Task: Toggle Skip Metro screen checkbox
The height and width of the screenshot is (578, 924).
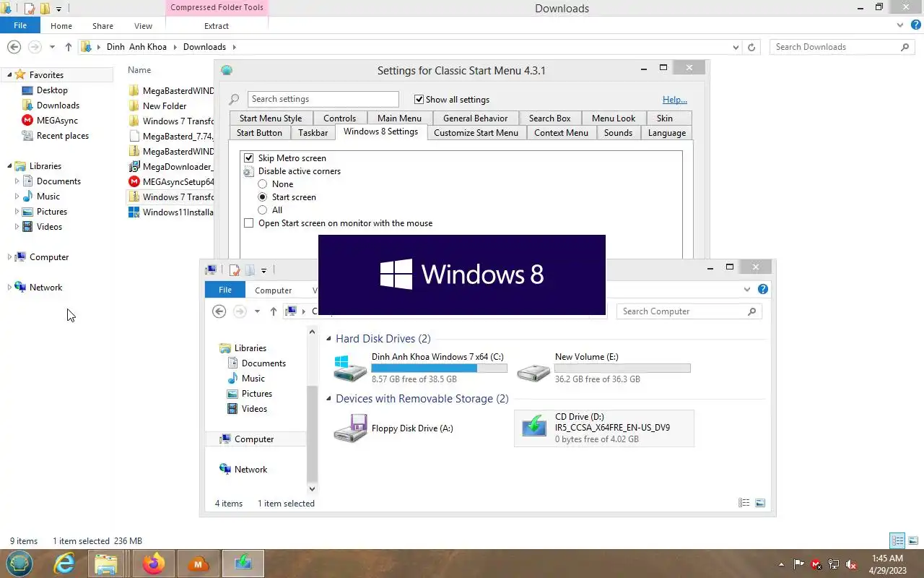Action: pyautogui.click(x=249, y=158)
